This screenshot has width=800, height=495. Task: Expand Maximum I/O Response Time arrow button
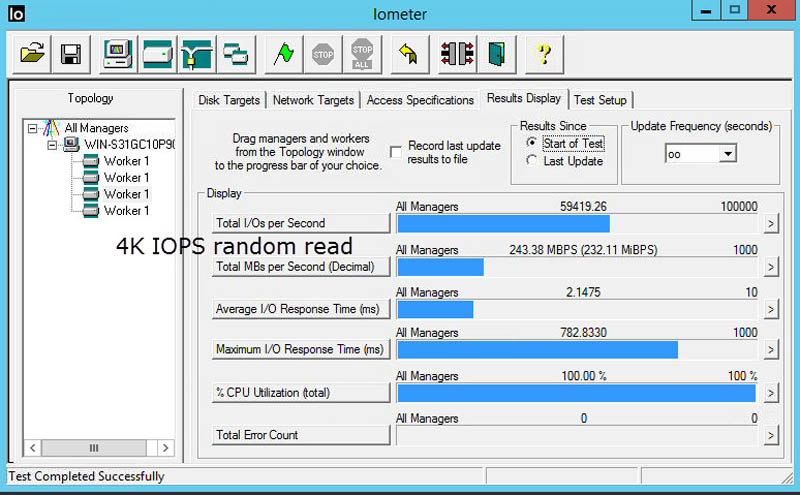(770, 350)
